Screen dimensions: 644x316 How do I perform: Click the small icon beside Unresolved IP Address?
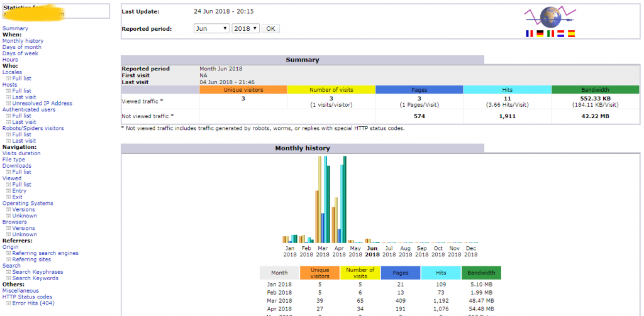tap(8, 104)
